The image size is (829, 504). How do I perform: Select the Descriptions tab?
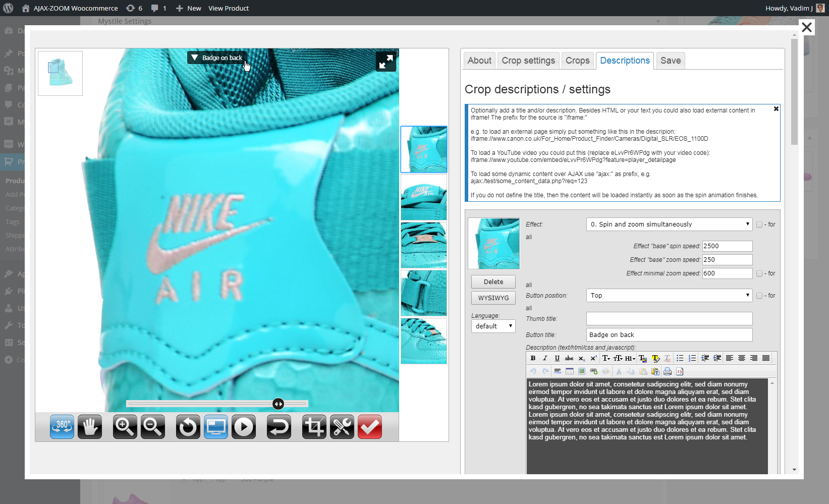625,61
